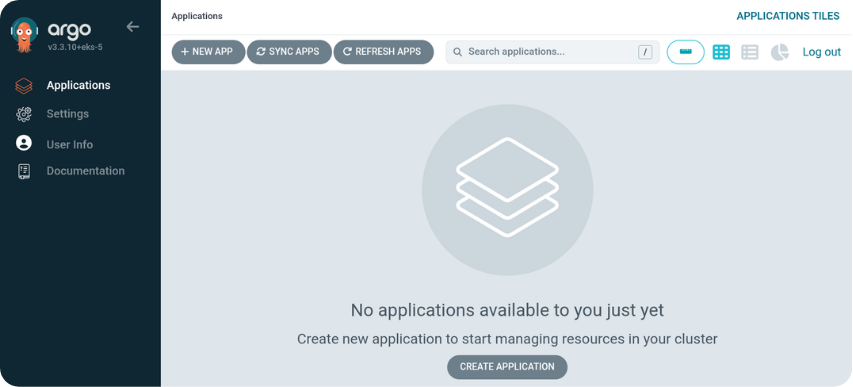Switch to pie chart summary view
Viewport: 853px width, 387px height.
pyautogui.click(x=780, y=52)
